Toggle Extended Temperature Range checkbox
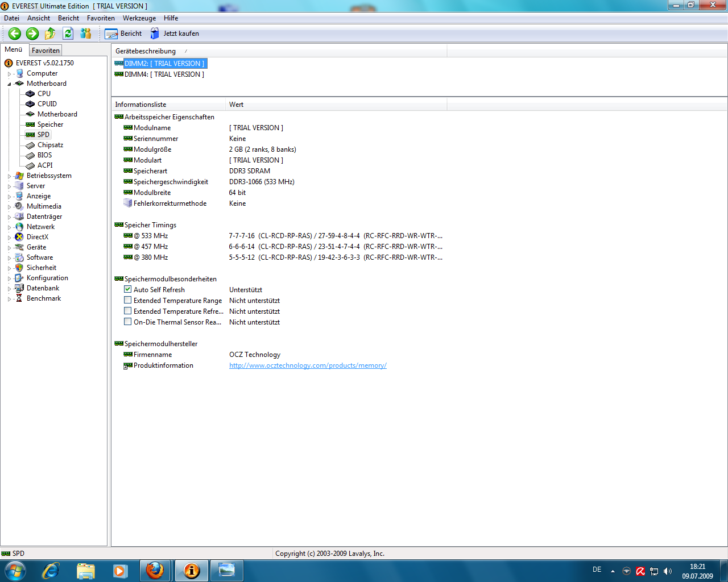This screenshot has width=728, height=582. 128,300
